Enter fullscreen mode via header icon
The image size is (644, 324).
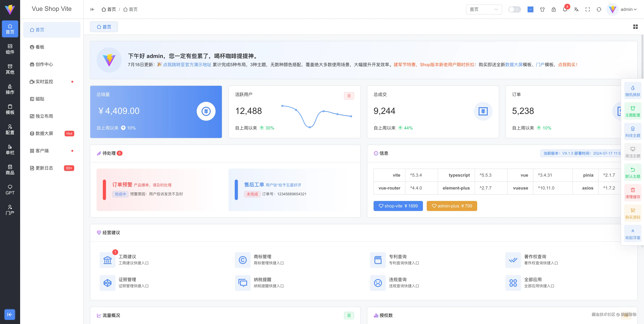click(x=588, y=9)
